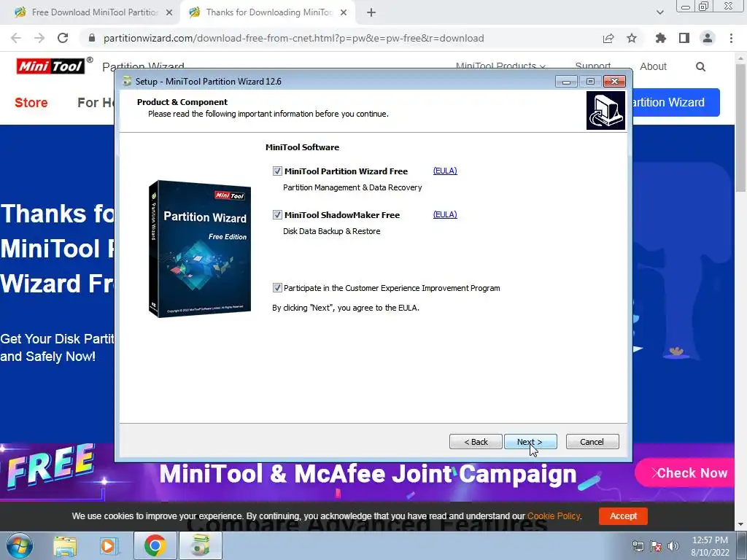This screenshot has height=560, width=747.
Task: Click the Partition Wizard box art image
Action: tap(200, 249)
